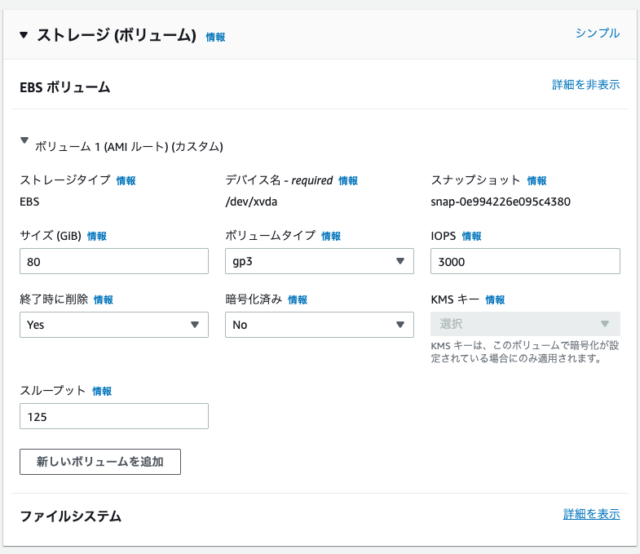This screenshot has width=640, height=554.
Task: Open the 暗号化済み No dropdown
Action: 319,325
